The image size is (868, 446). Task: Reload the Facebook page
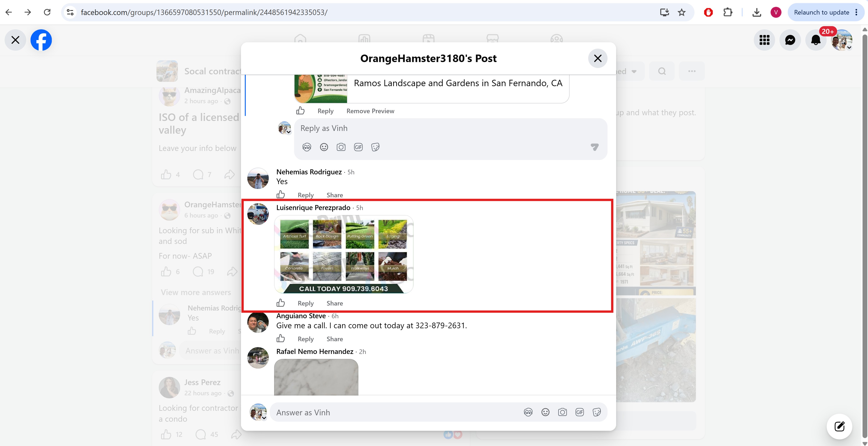point(47,13)
